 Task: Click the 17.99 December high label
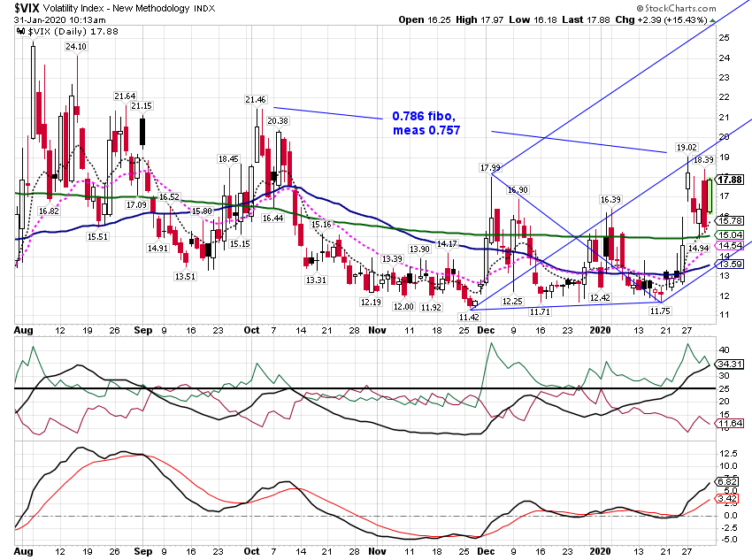[490, 167]
